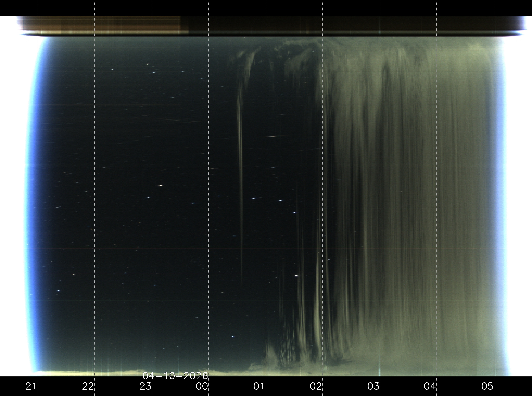Select the 05 hour label
This screenshot has height=396, width=532.
coord(487,386)
